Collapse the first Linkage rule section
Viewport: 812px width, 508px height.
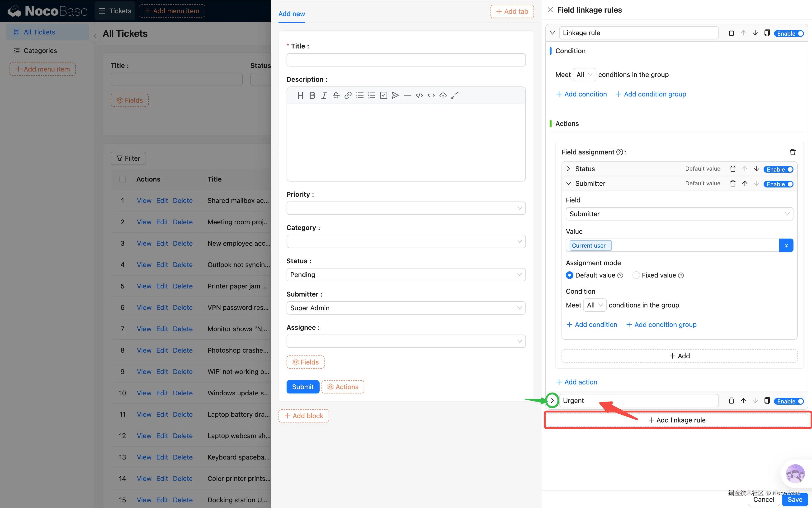coord(552,33)
